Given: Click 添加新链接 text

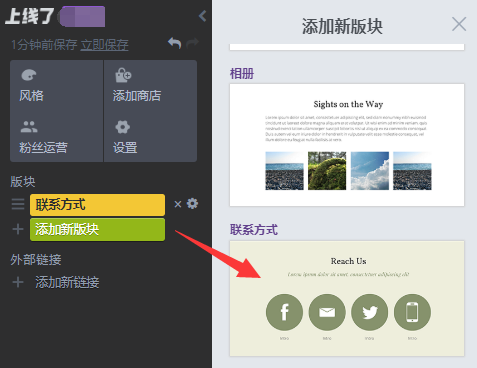Looking at the screenshot, I should (67, 282).
